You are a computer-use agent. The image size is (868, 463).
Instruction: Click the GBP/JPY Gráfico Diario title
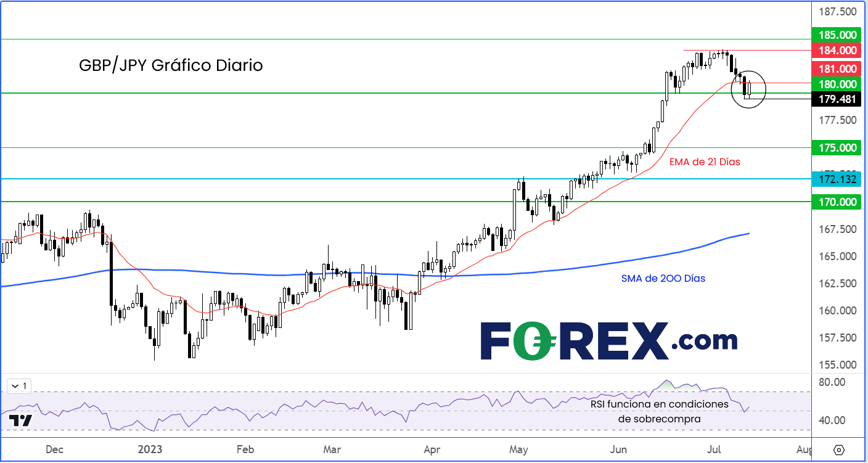point(171,65)
